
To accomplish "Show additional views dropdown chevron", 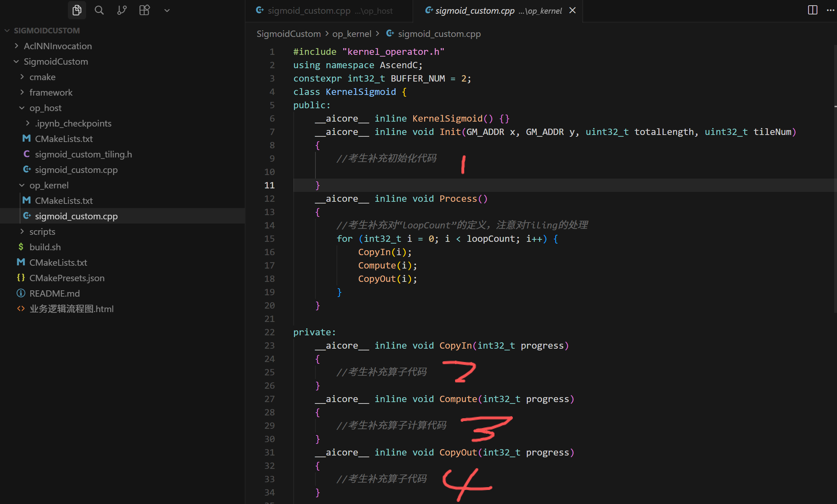I will pyautogui.click(x=167, y=11).
